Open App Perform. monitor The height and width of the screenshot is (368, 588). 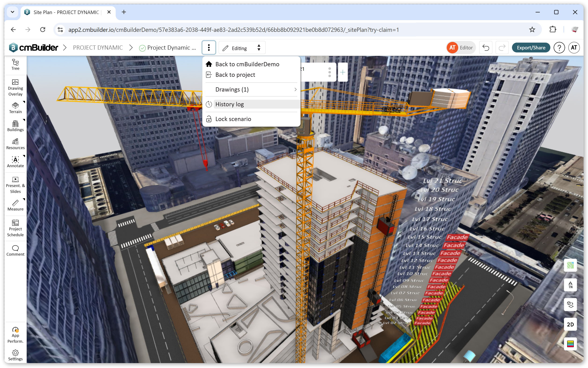pos(15,335)
